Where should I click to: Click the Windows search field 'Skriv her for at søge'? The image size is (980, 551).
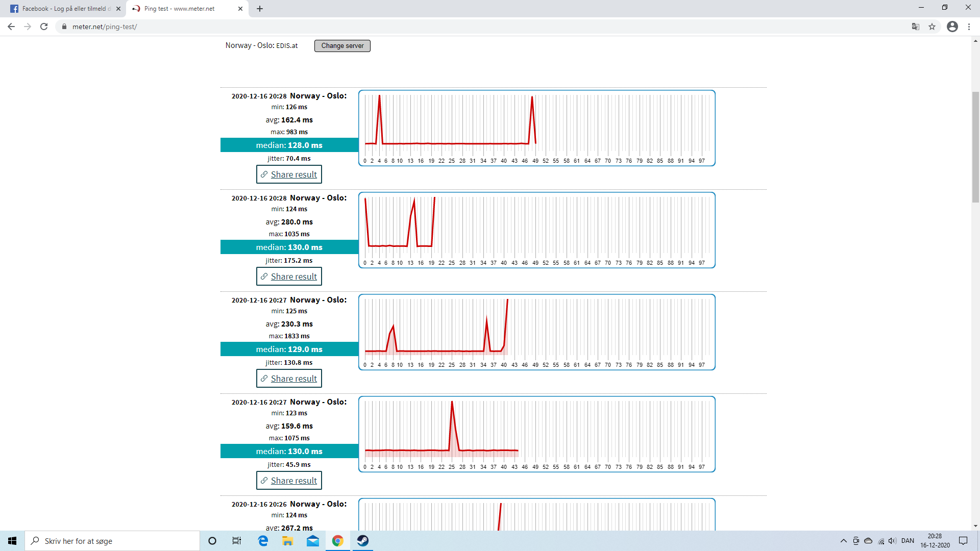112,541
